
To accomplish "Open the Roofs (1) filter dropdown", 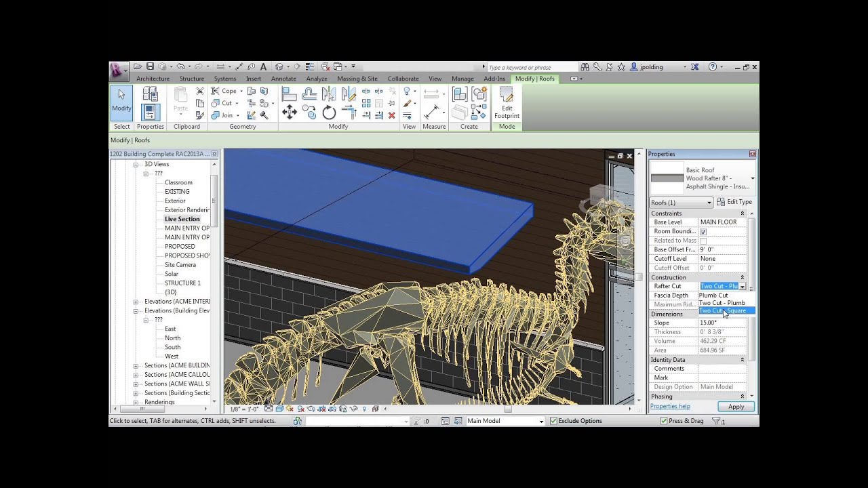I will [x=681, y=203].
